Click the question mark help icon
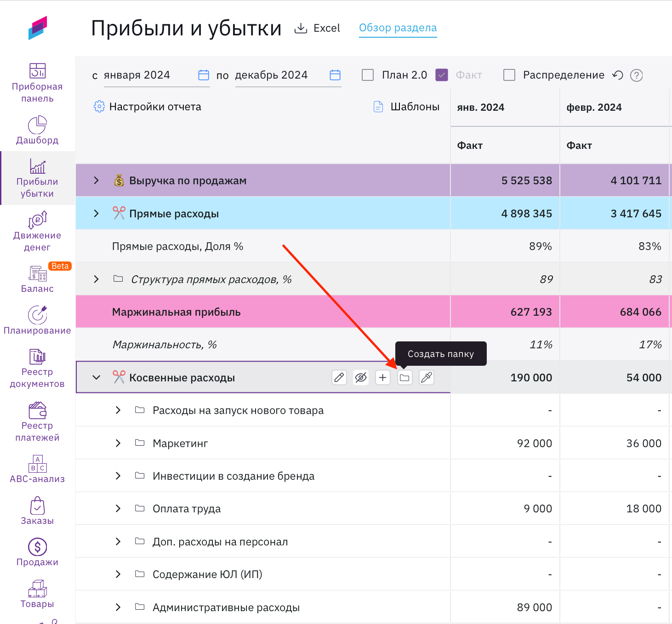 [636, 75]
